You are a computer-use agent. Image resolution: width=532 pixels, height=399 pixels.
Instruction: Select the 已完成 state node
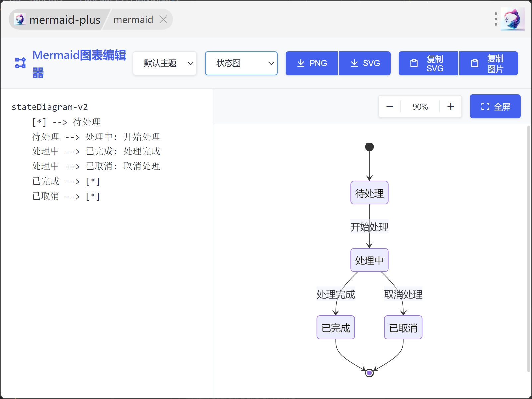pyautogui.click(x=336, y=327)
